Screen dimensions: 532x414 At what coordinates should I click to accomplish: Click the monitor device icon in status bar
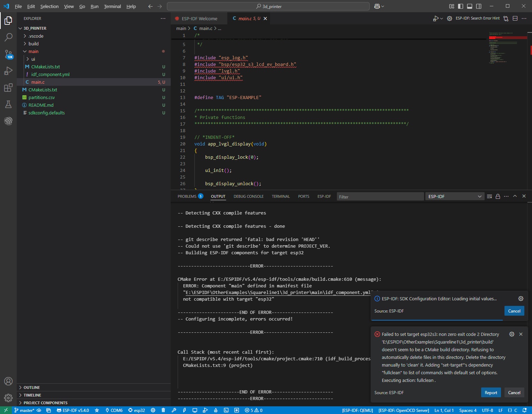[195, 411]
